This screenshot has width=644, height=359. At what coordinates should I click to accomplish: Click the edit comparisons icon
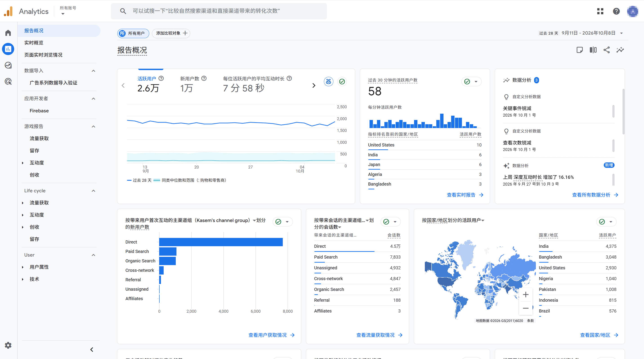pos(593,50)
